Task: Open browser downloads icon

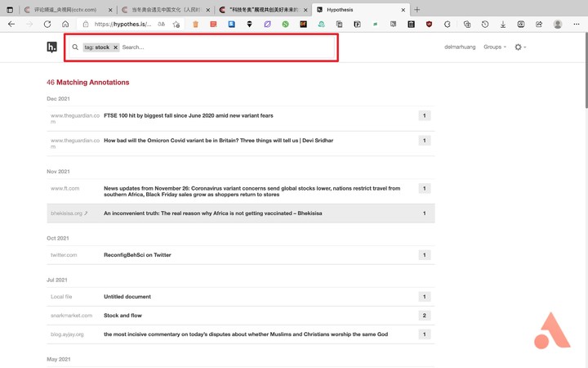Action: [503, 24]
